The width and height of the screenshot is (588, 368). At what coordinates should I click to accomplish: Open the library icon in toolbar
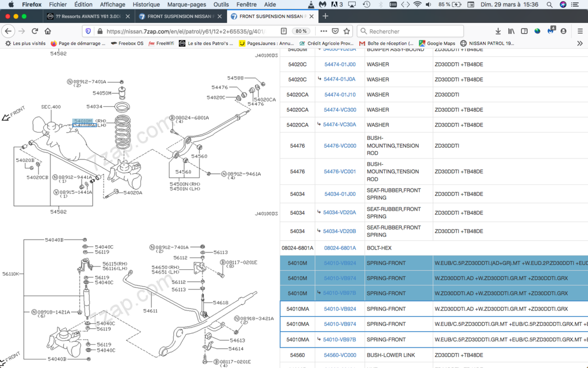click(511, 31)
